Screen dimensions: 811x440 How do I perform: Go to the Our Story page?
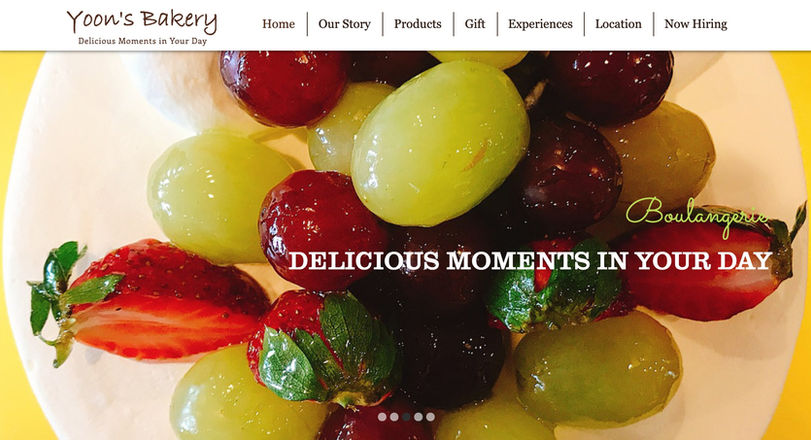click(x=344, y=24)
